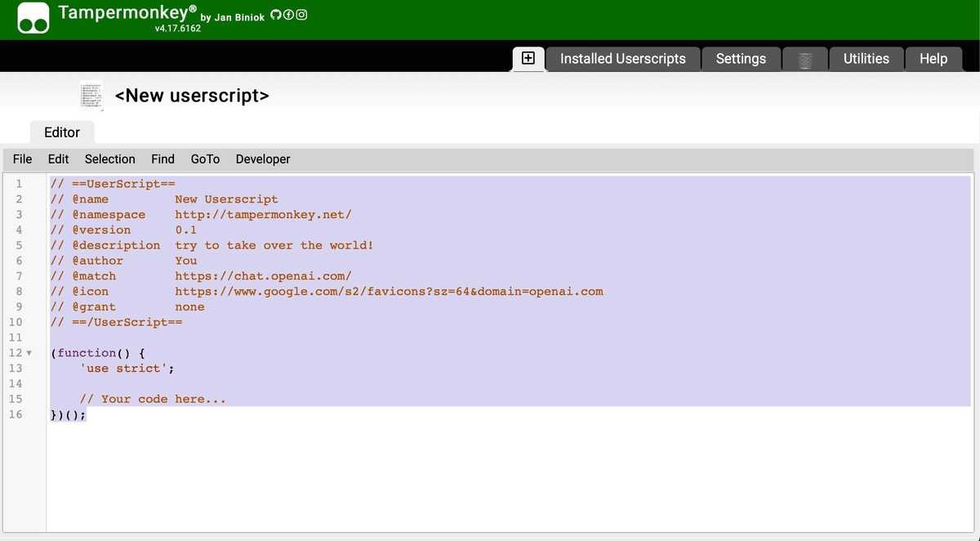Click the Tampermonkey title text
This screenshot has height=541, width=980.
(x=127, y=13)
